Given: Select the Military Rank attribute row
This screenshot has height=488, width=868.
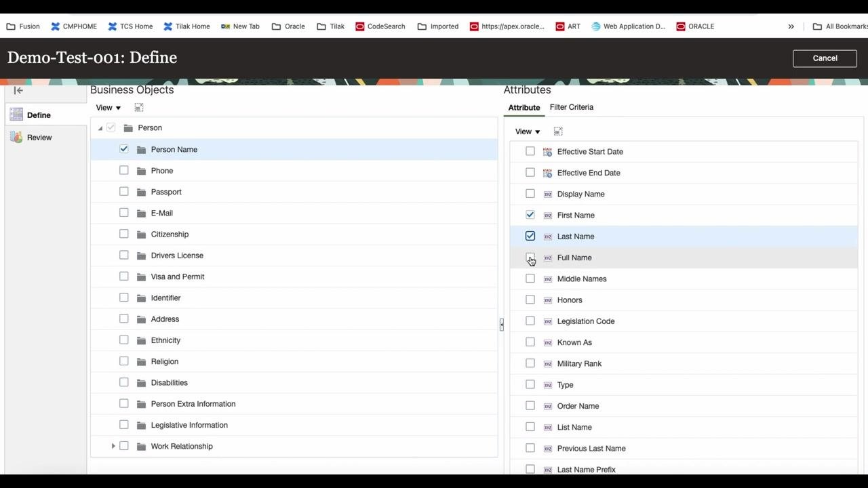Looking at the screenshot, I should [x=684, y=363].
